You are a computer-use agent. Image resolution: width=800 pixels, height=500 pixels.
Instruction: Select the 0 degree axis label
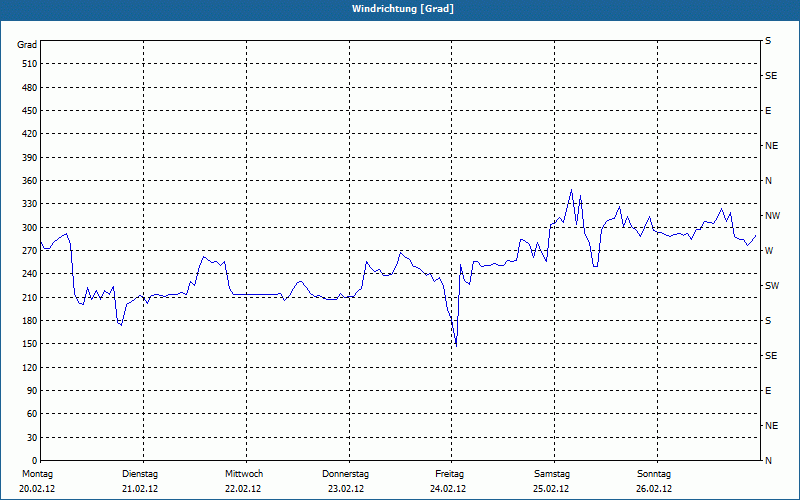tap(34, 461)
